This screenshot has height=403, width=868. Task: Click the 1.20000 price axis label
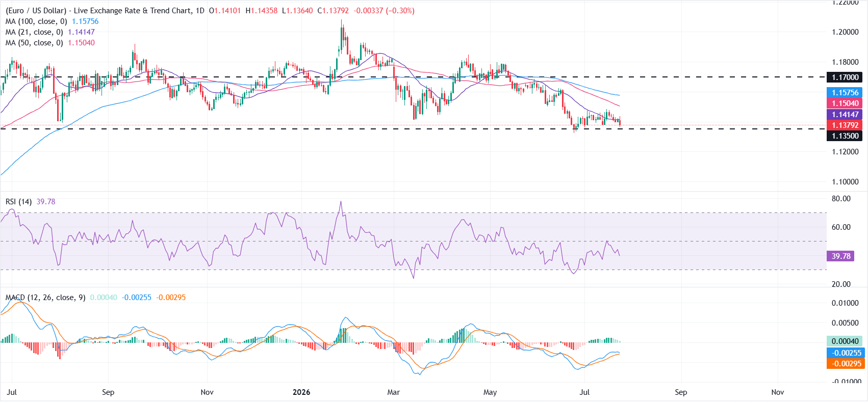(845, 32)
